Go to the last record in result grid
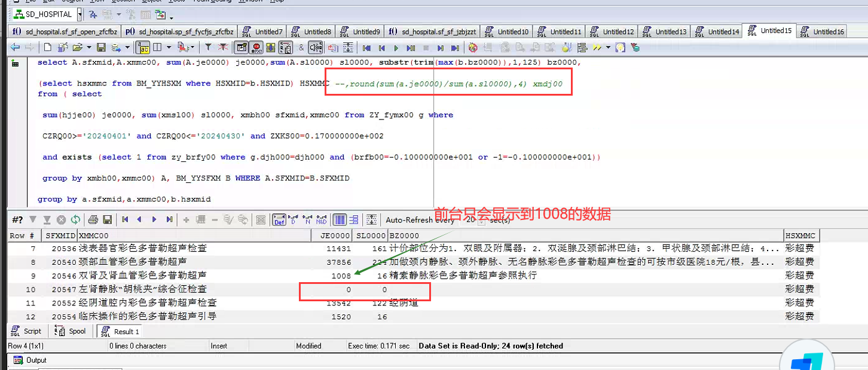Image resolution: width=868 pixels, height=370 pixels. 169,219
